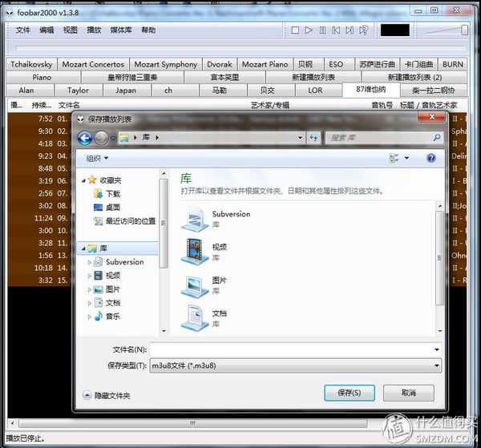Viewport: 481px width, 448px height.
Task: Click the help question mark icon
Action: pyautogui.click(x=431, y=159)
